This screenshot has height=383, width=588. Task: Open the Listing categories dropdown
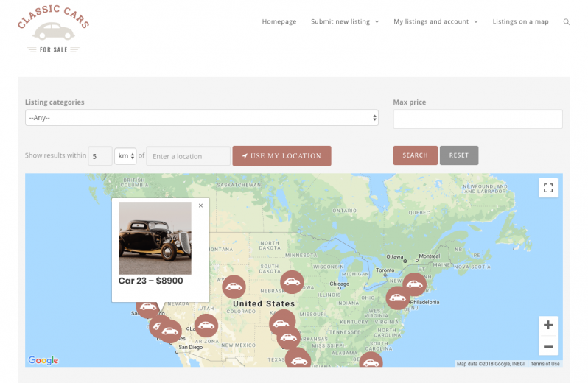coord(202,118)
